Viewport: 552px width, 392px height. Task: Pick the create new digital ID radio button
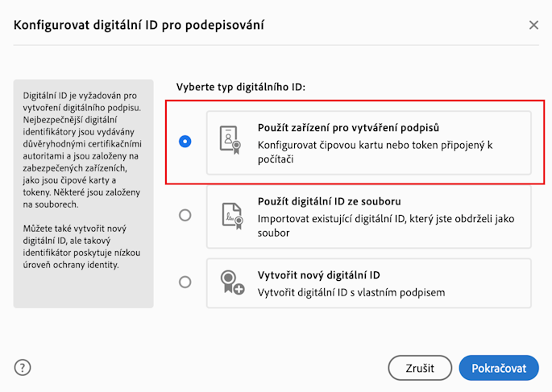tap(185, 282)
